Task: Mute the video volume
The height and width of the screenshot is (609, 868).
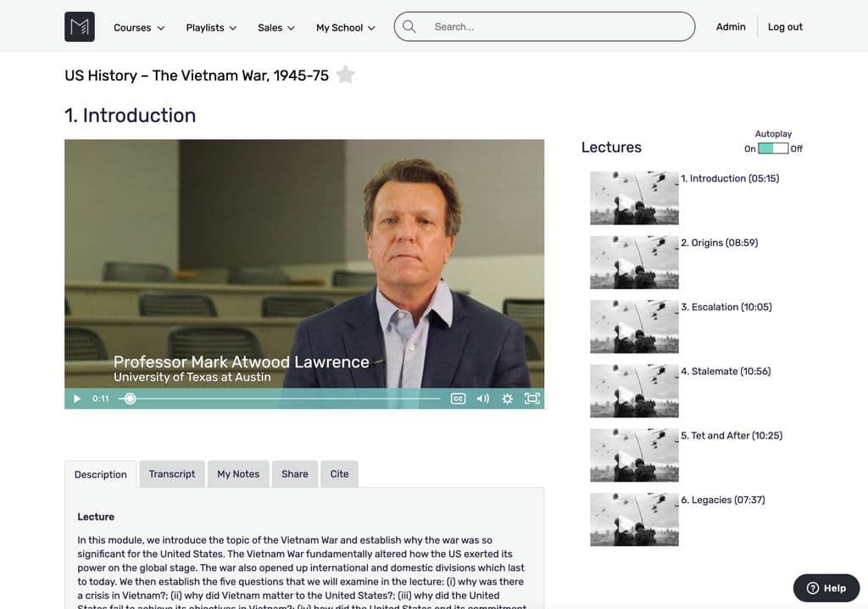Action: [x=482, y=399]
